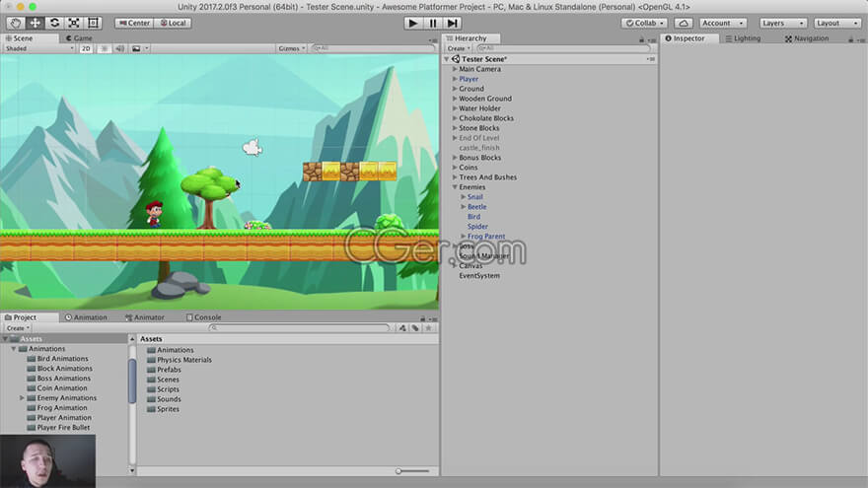Image resolution: width=868 pixels, height=488 pixels.
Task: Open the Gizmos dropdown
Action: point(291,48)
